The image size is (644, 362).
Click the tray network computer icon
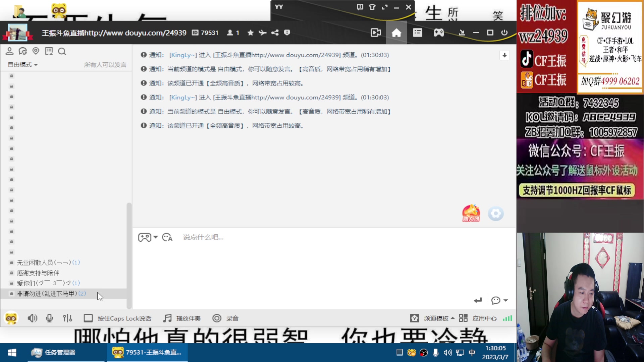point(460,353)
